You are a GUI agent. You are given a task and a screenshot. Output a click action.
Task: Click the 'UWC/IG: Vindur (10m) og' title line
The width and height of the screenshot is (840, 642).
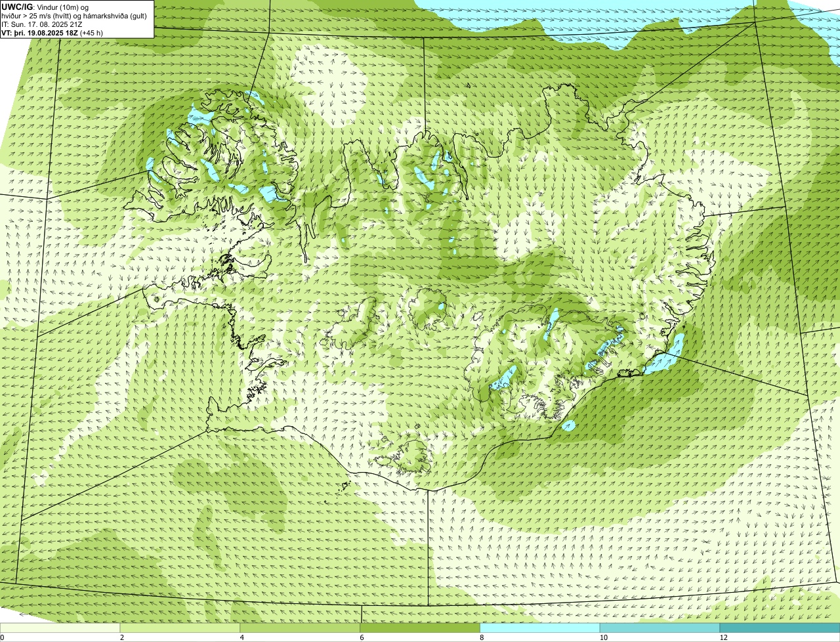tap(45, 7)
